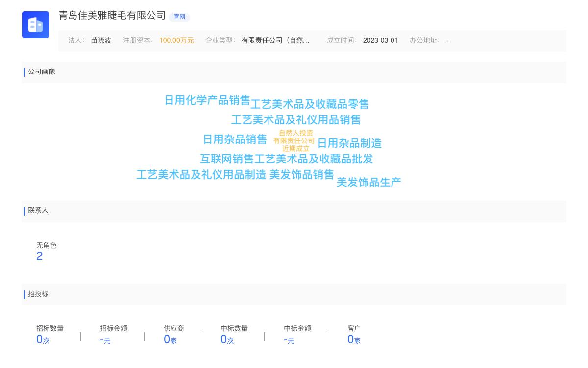
Task: Click legal representative 苗晓波
Action: tap(100, 40)
